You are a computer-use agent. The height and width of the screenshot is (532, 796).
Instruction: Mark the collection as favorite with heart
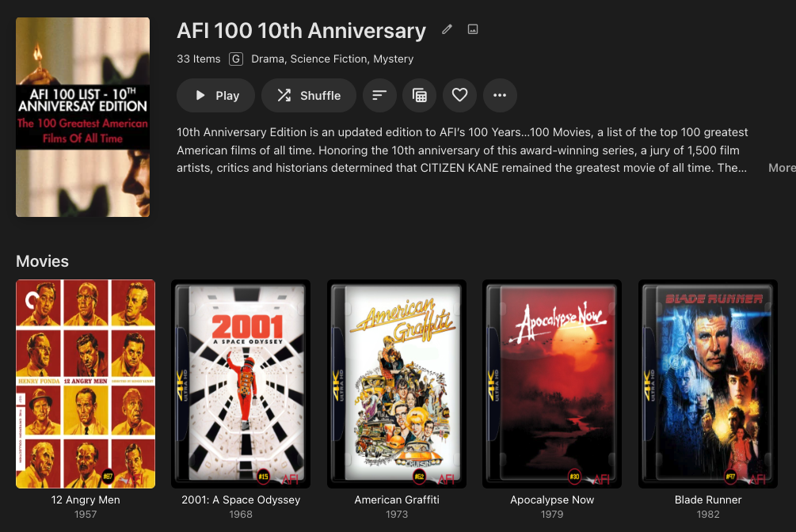pyautogui.click(x=459, y=96)
